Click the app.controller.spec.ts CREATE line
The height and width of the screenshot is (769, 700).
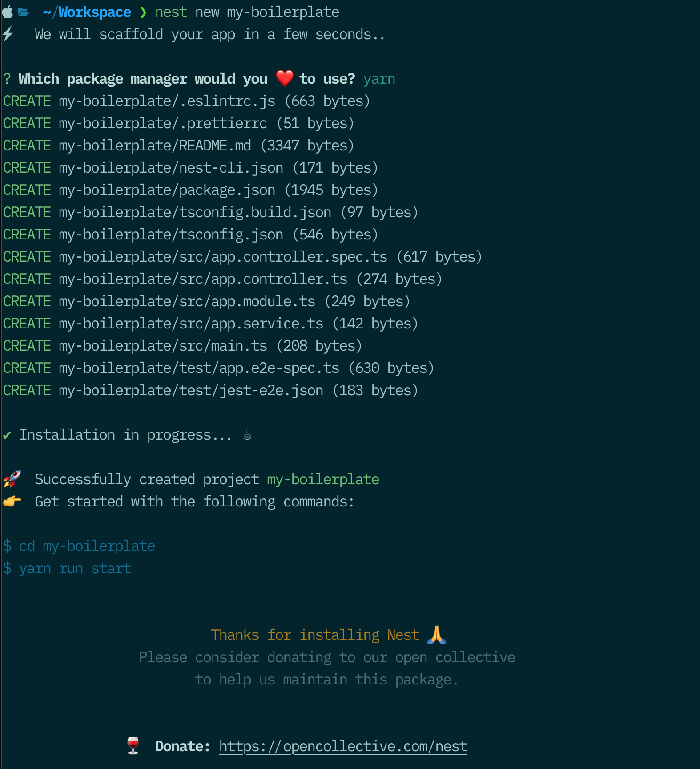tap(242, 257)
